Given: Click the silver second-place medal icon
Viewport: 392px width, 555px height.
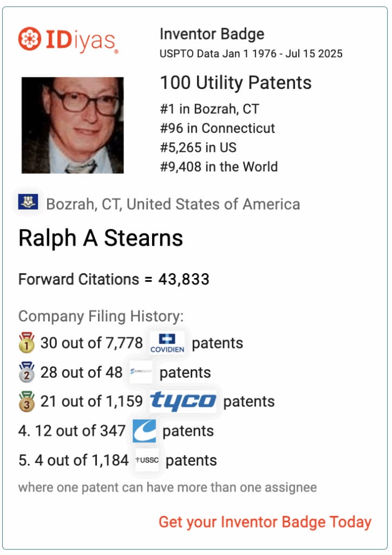Looking at the screenshot, I should pos(27,372).
